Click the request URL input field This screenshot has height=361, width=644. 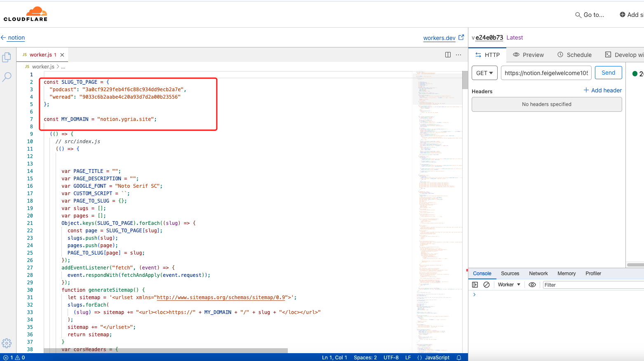click(546, 73)
